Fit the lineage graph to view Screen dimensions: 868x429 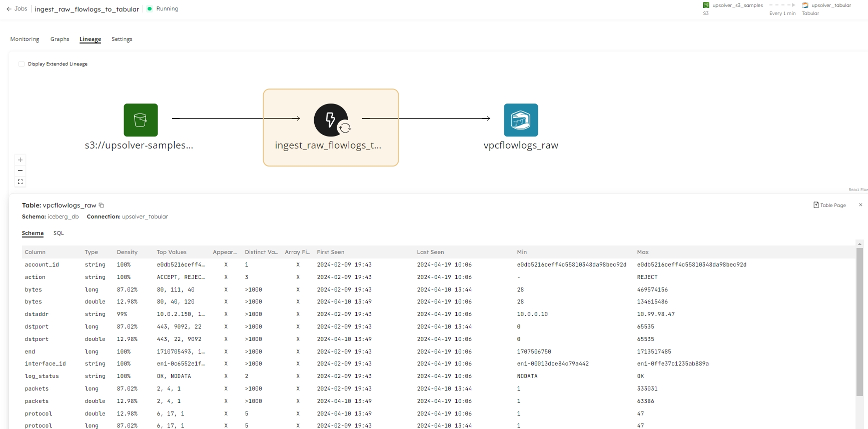[20, 181]
